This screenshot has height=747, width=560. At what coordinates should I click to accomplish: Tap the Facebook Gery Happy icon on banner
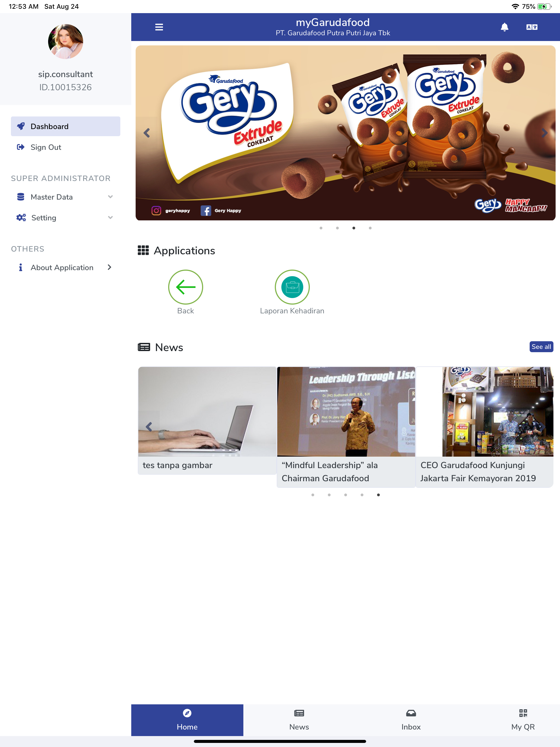[x=206, y=210]
